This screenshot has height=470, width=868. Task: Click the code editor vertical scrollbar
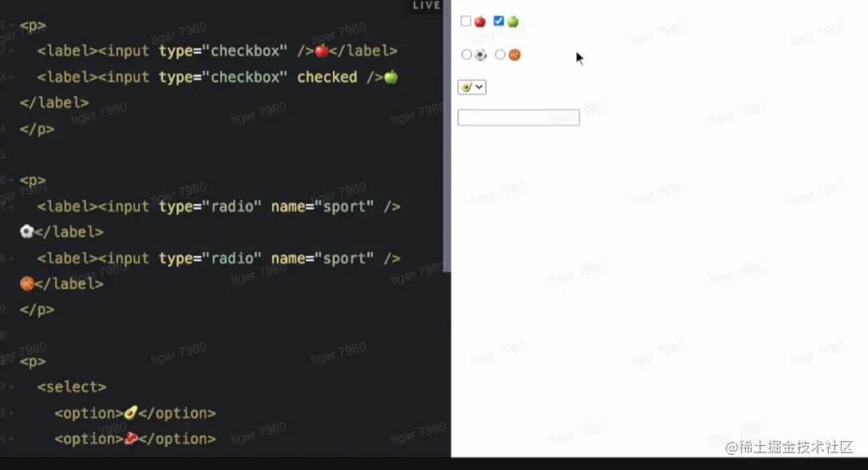pos(446,136)
